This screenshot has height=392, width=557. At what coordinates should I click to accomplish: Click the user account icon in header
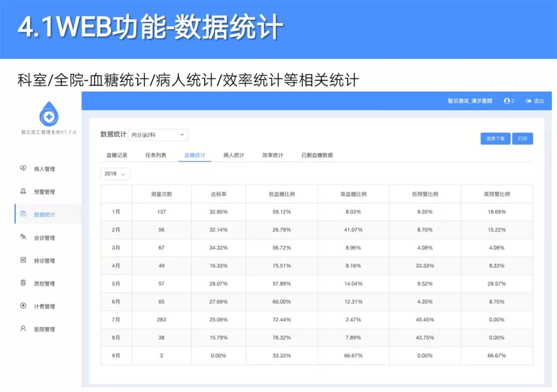506,101
